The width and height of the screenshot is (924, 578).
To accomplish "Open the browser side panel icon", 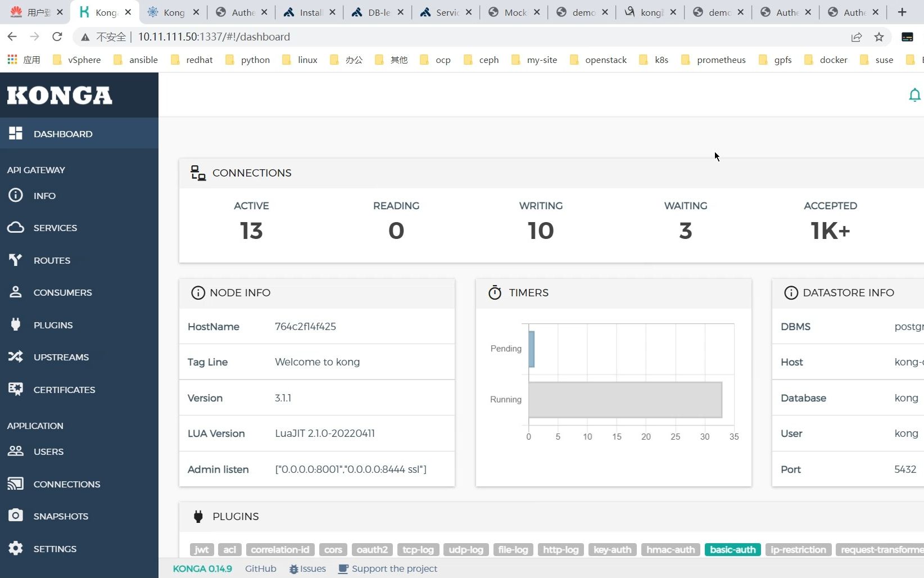I will 907,37.
